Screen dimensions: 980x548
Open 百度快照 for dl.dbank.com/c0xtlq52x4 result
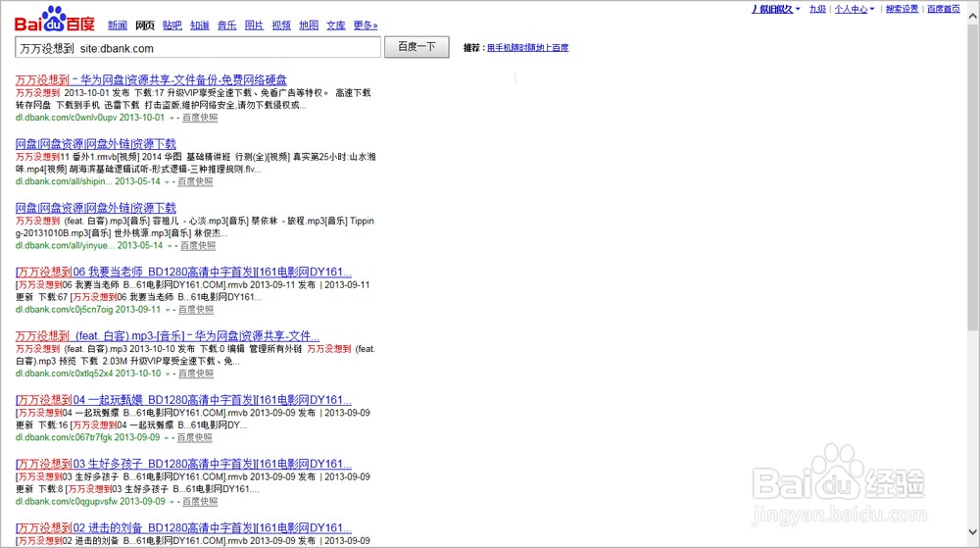coord(196,374)
